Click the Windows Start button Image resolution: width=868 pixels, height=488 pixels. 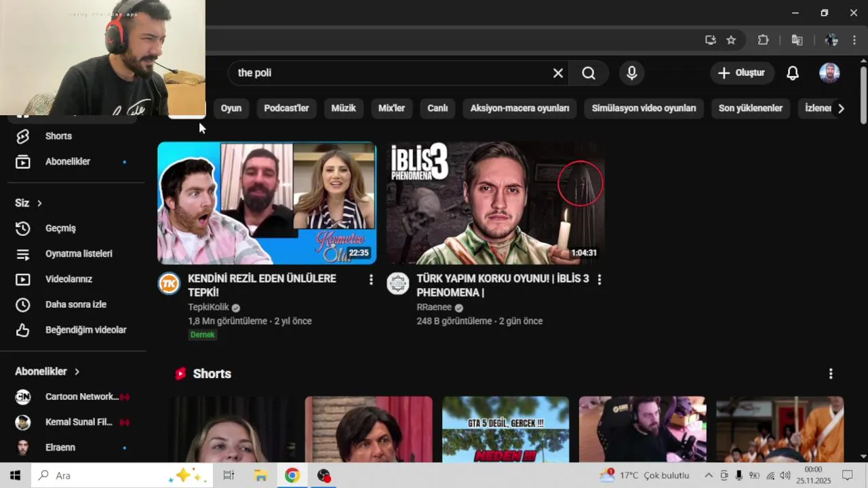16,475
